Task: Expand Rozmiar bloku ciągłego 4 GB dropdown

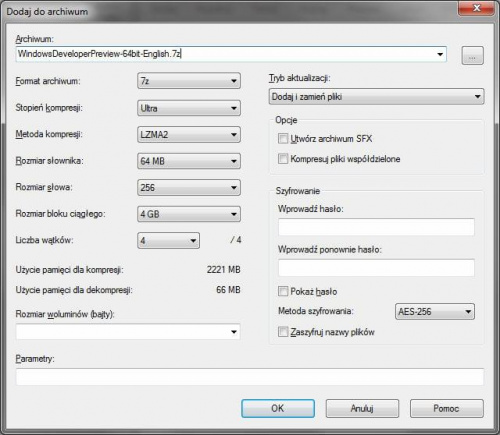Action: (x=189, y=214)
